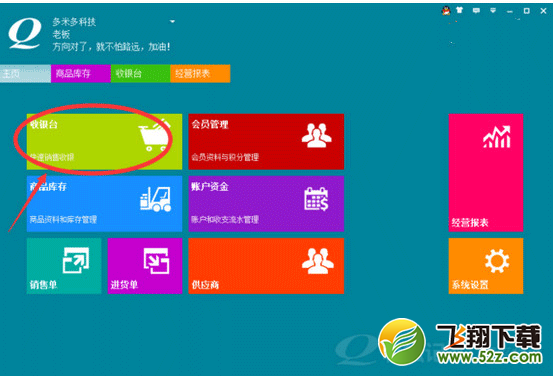Maximize the application window
This screenshot has width=553, height=376.
pyautogui.click(x=527, y=11)
